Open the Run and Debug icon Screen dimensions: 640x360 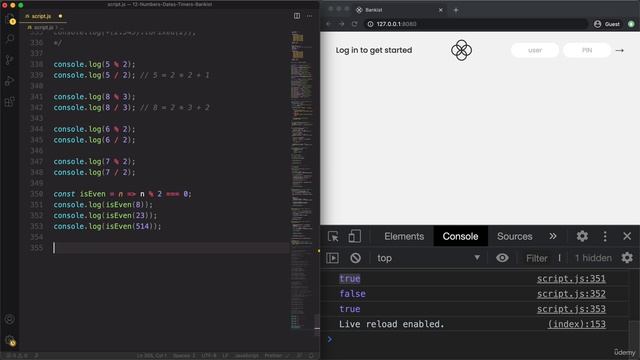(10, 80)
